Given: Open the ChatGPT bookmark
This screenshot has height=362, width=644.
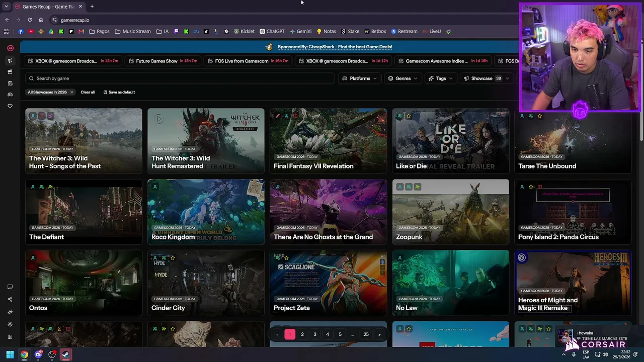Looking at the screenshot, I should tap(272, 31).
